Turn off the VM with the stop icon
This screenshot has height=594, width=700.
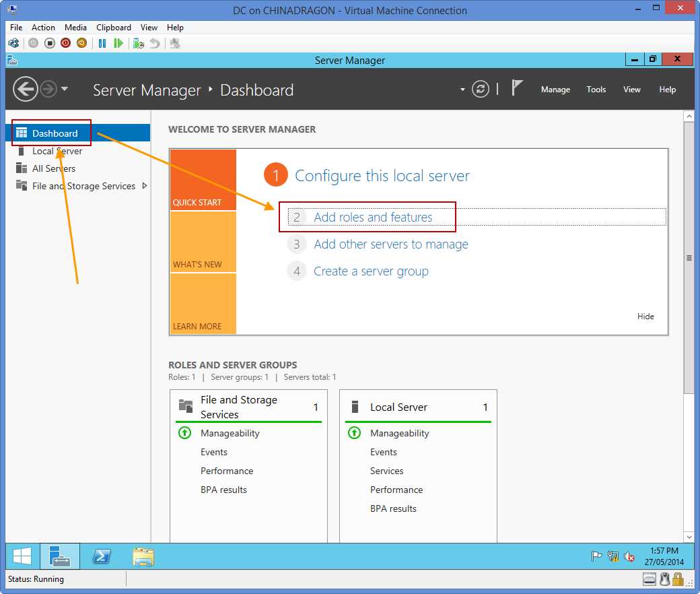pyautogui.click(x=50, y=43)
